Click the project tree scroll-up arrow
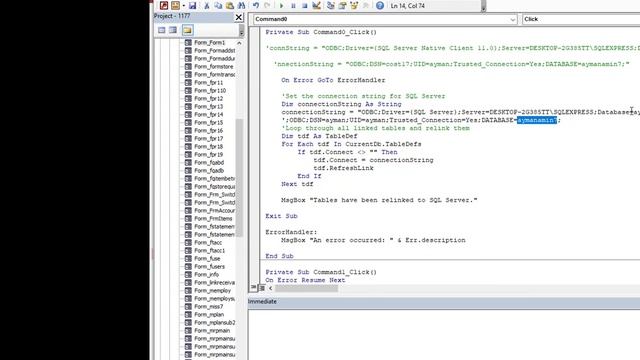The width and height of the screenshot is (640, 360). pyautogui.click(x=239, y=43)
